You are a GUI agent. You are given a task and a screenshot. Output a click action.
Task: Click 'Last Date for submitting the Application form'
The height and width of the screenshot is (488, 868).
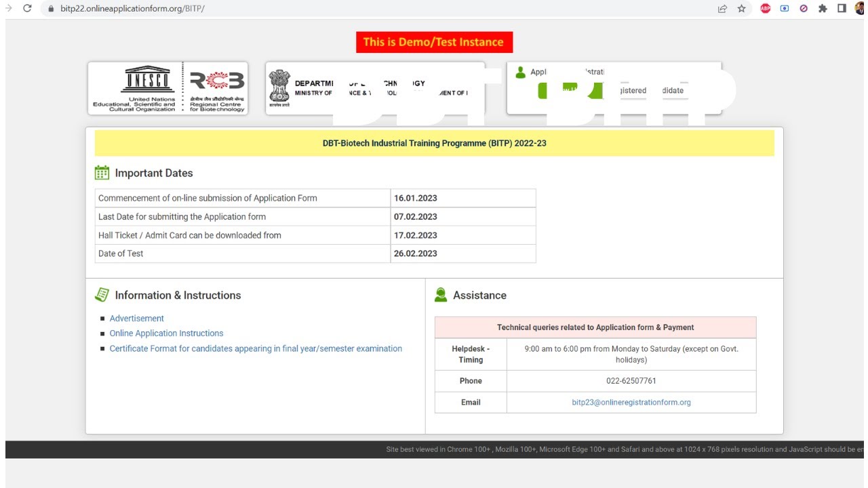pyautogui.click(x=182, y=217)
